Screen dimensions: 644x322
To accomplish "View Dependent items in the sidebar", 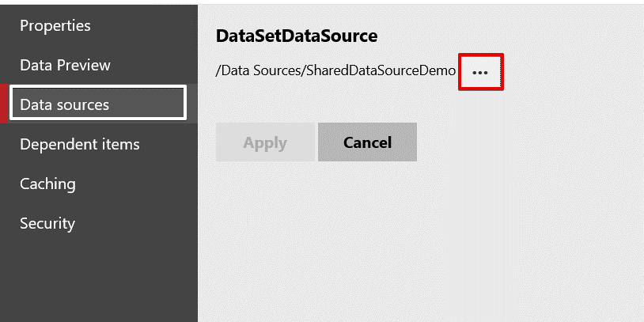I will click(79, 144).
